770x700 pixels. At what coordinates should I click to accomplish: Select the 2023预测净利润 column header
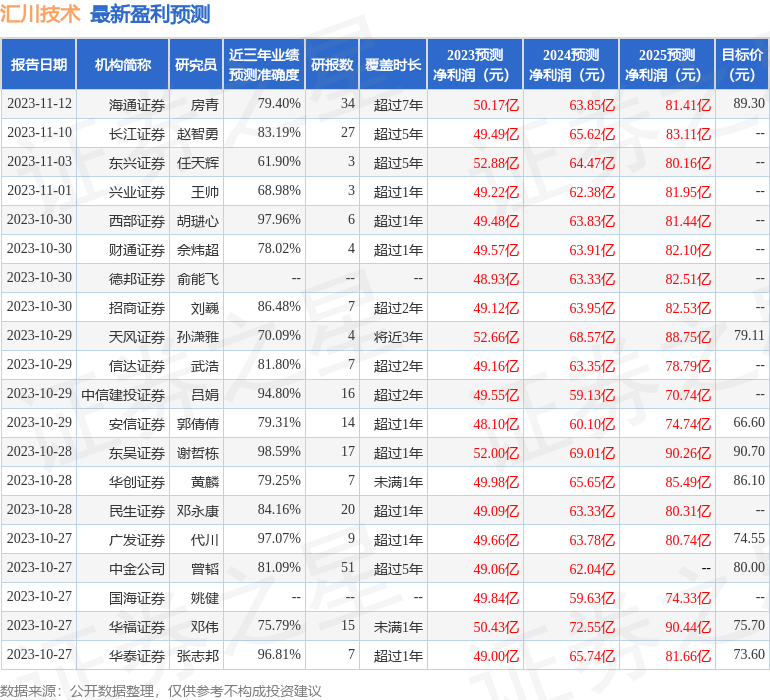[x=475, y=65]
